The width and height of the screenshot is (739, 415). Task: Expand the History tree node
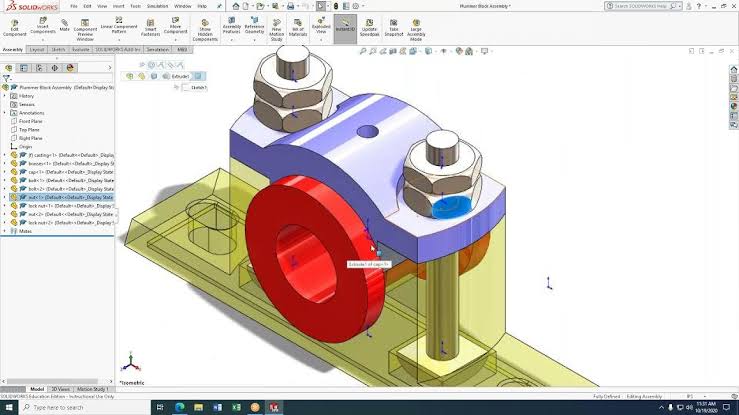4,96
